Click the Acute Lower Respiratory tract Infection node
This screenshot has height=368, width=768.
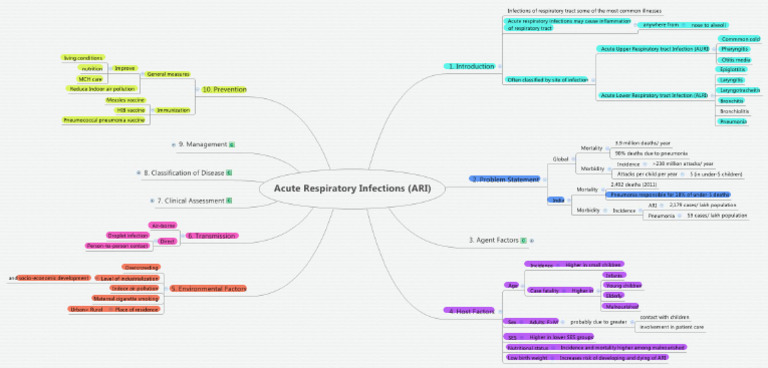tap(654, 96)
